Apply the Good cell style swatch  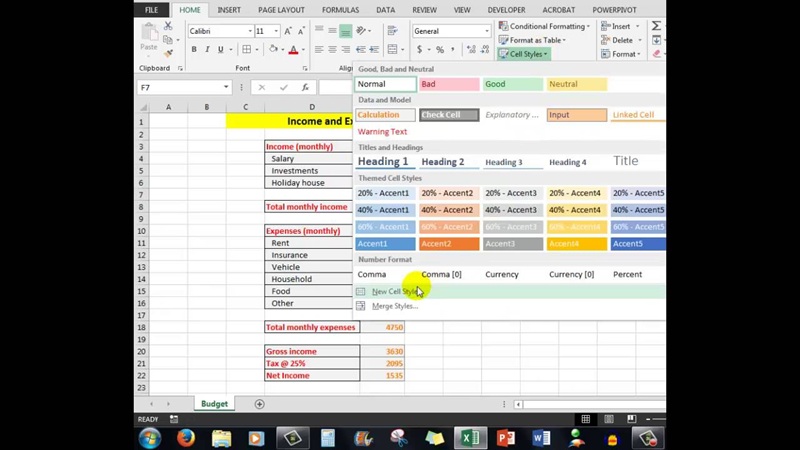tap(513, 84)
